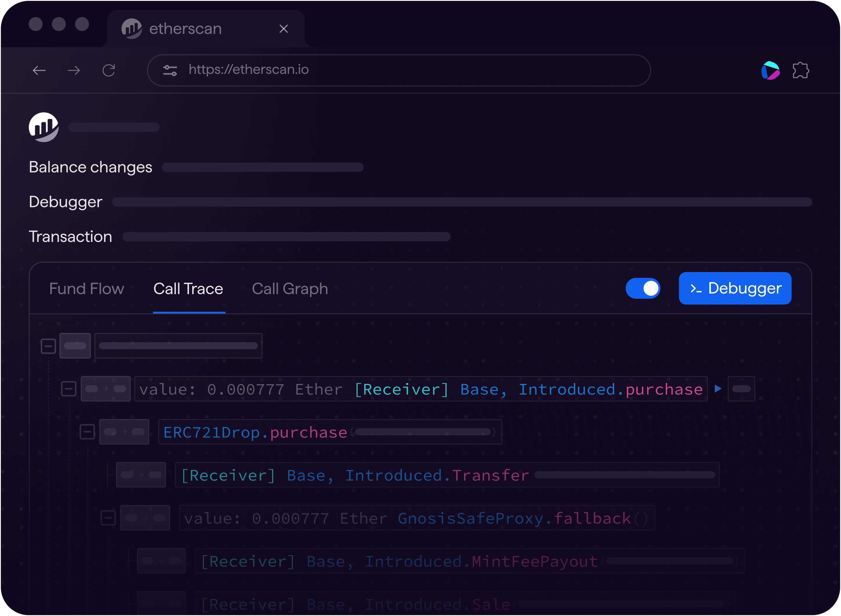Click the call-type badge beside GnosisSafeProxy.fallback
841x616 pixels.
coord(145,518)
